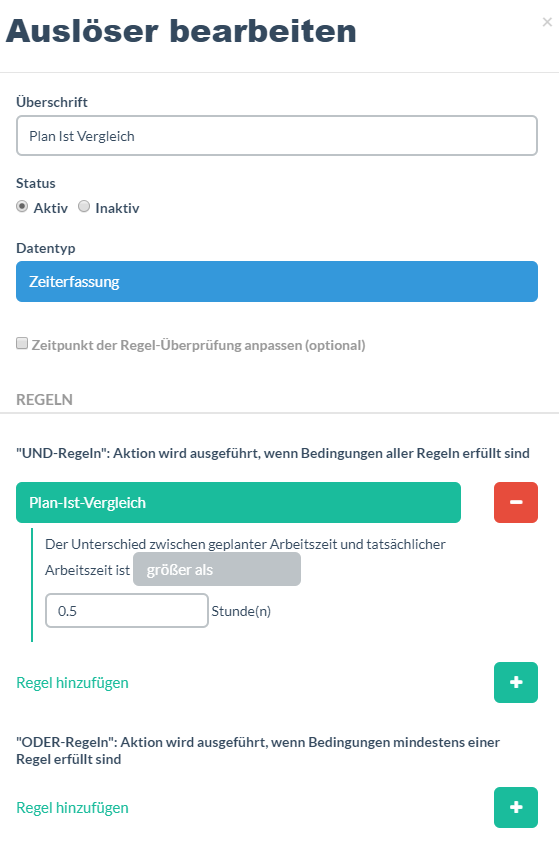Click the Zeitpunkt der Regel-Überprüfung label text
Screen dimensions: 559x844
click(199, 345)
